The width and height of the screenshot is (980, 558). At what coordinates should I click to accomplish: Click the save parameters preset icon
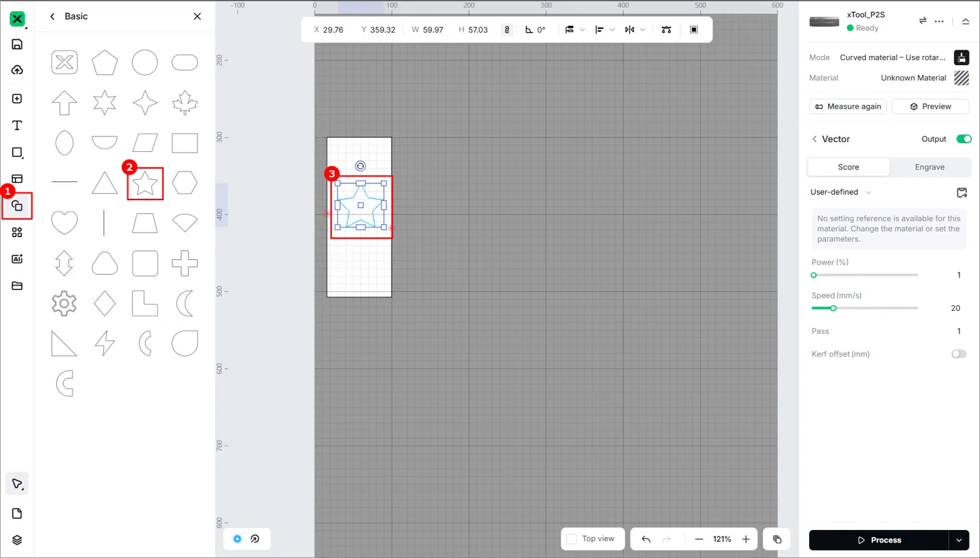(x=962, y=193)
